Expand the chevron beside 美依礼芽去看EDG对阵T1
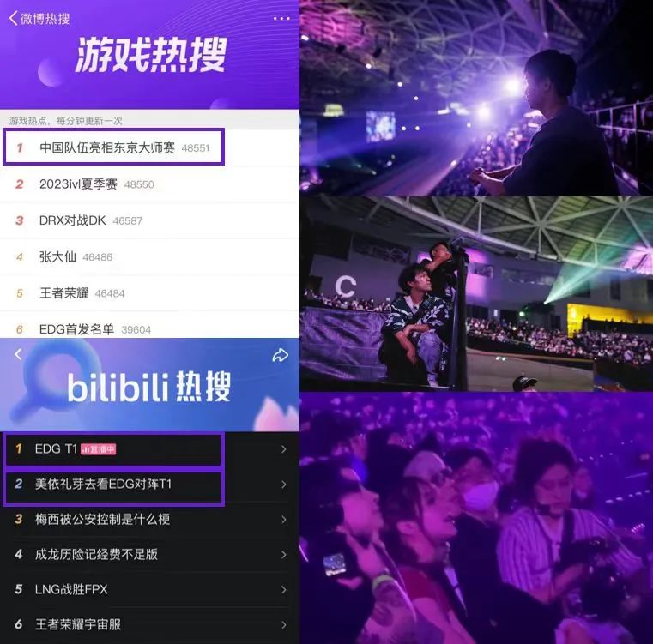Screen dimensions: 653x644 [x=284, y=485]
